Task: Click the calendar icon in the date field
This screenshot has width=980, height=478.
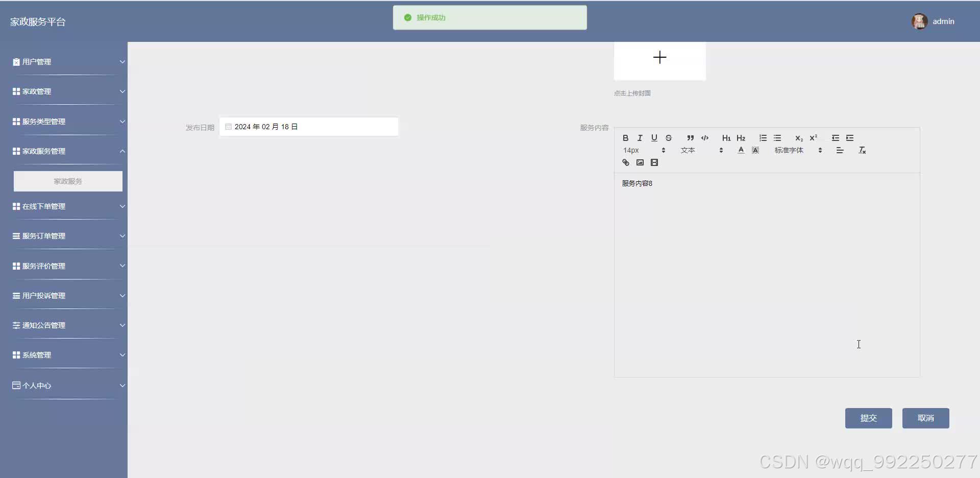Action: pyautogui.click(x=228, y=127)
